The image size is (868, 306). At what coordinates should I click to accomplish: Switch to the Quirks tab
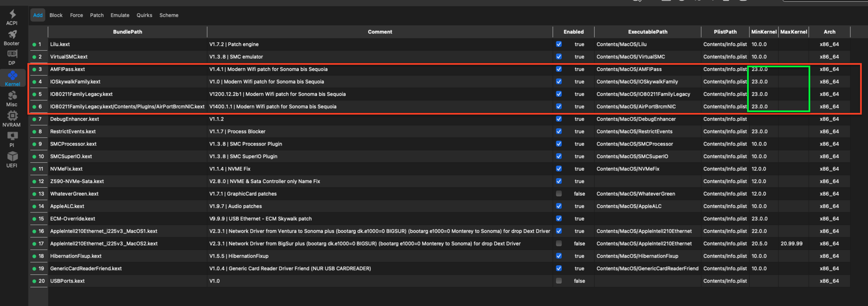(x=144, y=15)
